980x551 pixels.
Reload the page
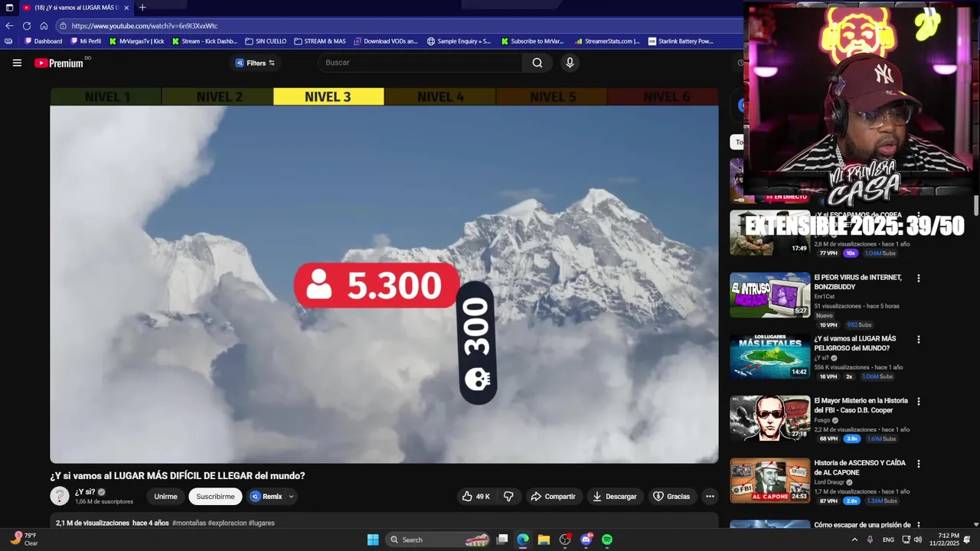pyautogui.click(x=27, y=25)
